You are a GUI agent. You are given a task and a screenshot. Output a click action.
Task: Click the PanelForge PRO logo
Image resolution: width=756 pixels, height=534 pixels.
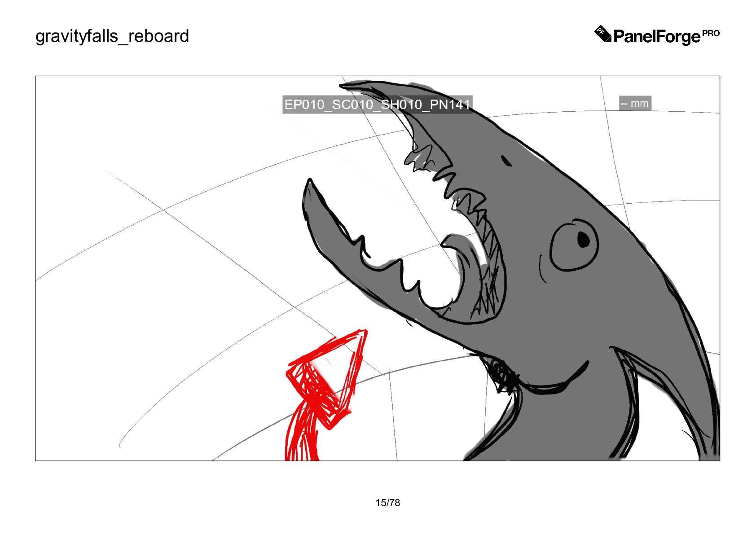point(657,35)
